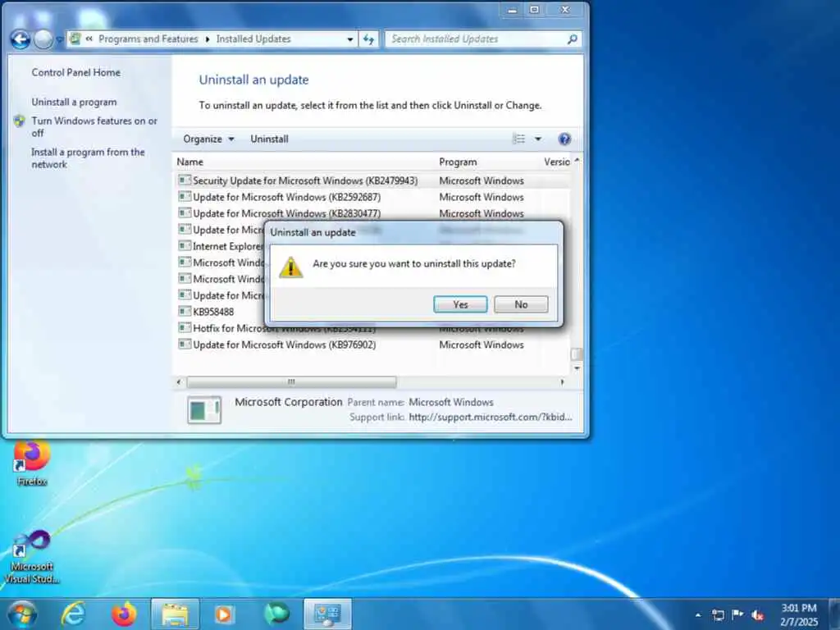The image size is (840, 630).
Task: Click the icon of Hotfix for Microsoft Windows
Action: click(x=185, y=328)
